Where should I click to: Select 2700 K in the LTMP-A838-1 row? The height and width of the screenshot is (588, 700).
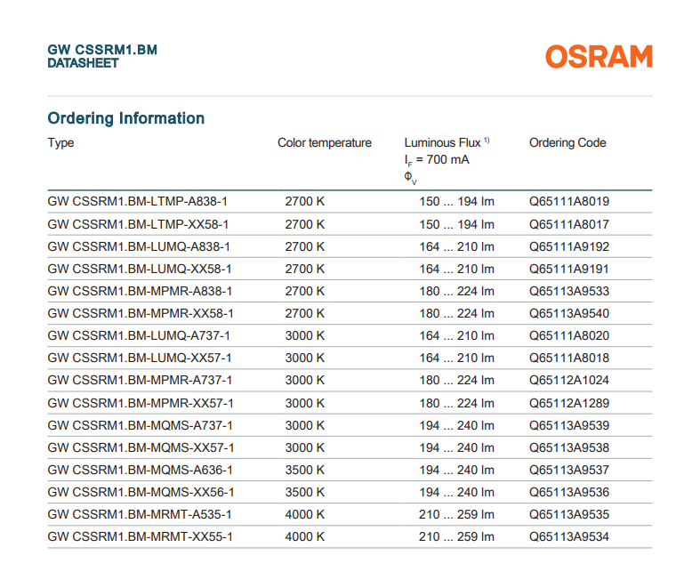(x=305, y=202)
